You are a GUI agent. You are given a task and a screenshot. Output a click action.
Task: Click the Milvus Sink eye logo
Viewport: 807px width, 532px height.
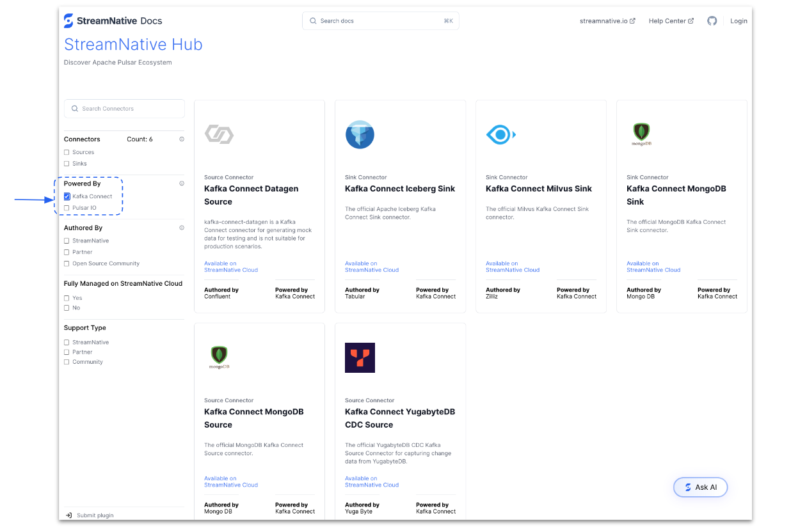point(500,134)
